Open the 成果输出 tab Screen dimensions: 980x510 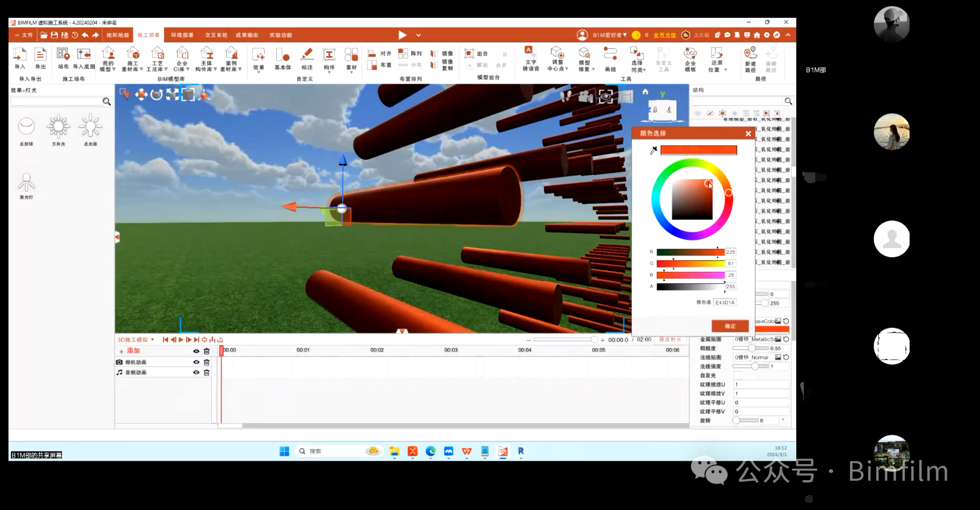click(x=247, y=35)
